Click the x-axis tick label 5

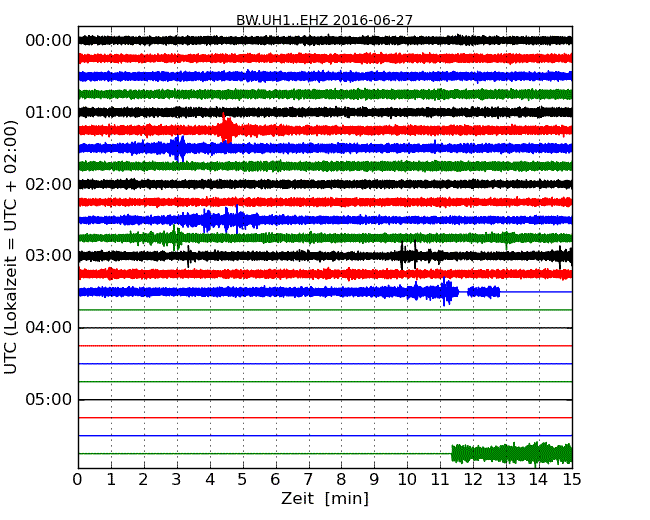(x=243, y=480)
